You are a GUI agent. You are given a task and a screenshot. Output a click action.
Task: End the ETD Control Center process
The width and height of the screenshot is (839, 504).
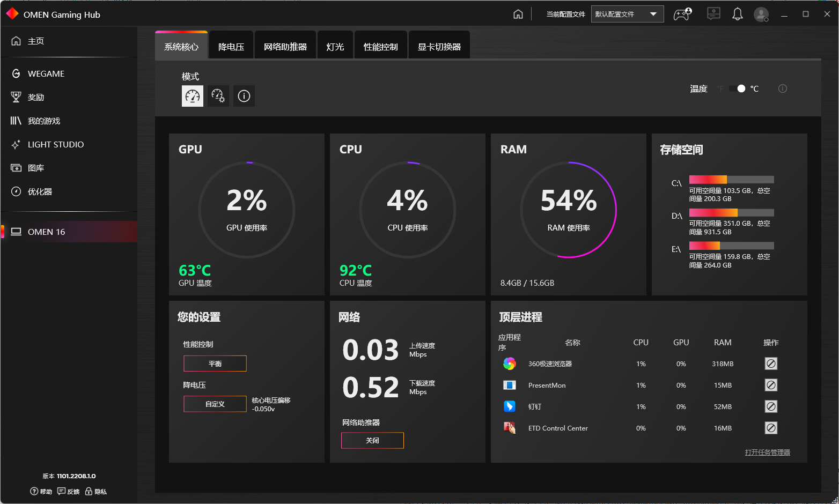771,428
